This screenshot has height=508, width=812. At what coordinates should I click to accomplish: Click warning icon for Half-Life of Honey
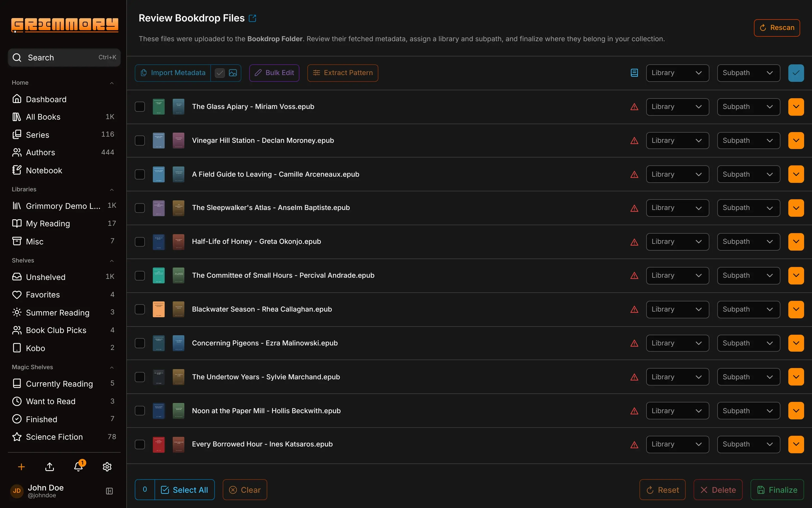[634, 242]
